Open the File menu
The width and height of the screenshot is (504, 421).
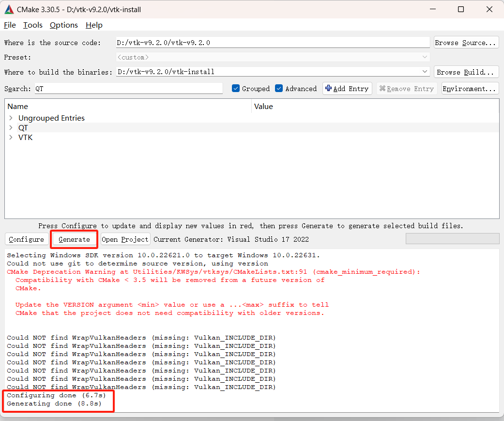pyautogui.click(x=9, y=25)
